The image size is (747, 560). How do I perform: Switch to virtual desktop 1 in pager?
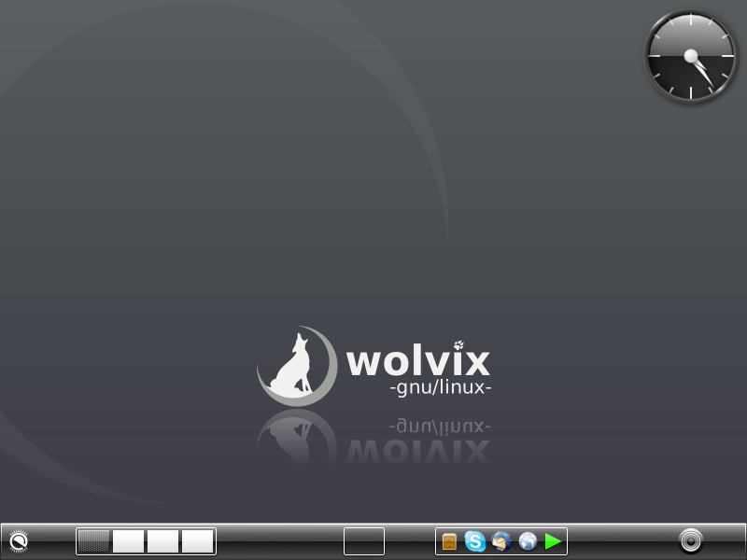point(94,541)
